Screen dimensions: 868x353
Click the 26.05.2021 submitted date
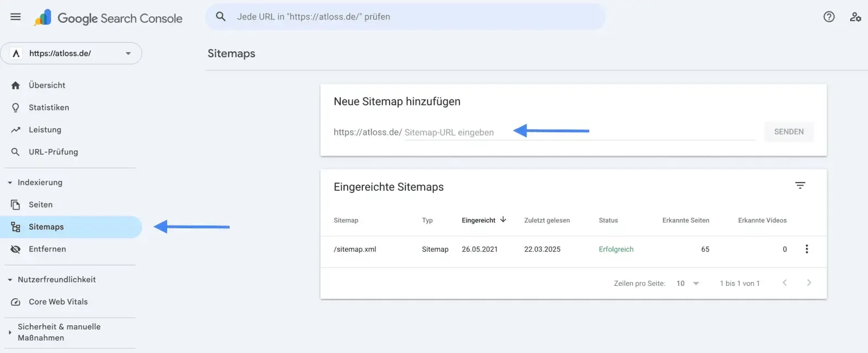pos(480,249)
